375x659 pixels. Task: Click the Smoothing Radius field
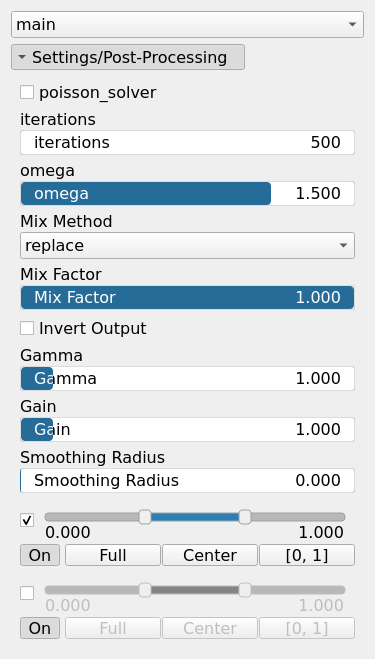click(x=187, y=480)
